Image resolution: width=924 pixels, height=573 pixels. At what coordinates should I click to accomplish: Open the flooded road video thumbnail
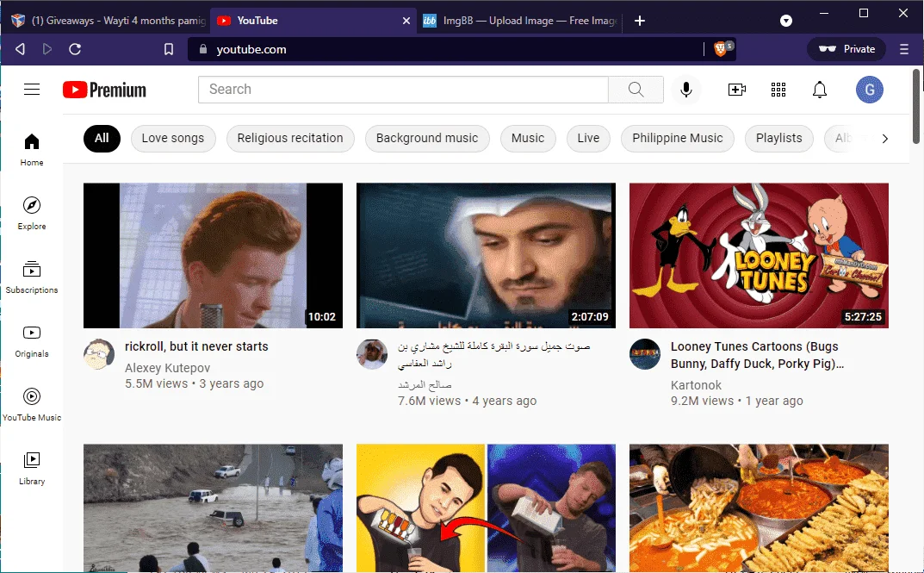[x=213, y=508]
